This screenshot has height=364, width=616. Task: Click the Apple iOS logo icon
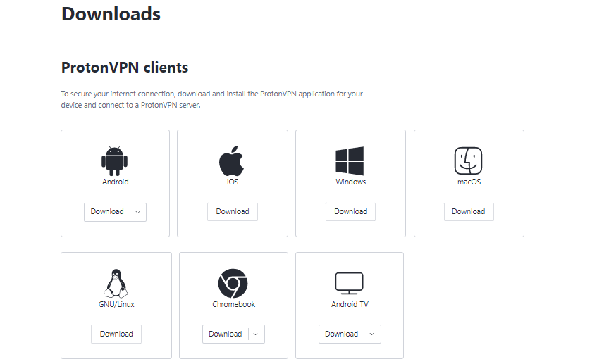(x=231, y=161)
